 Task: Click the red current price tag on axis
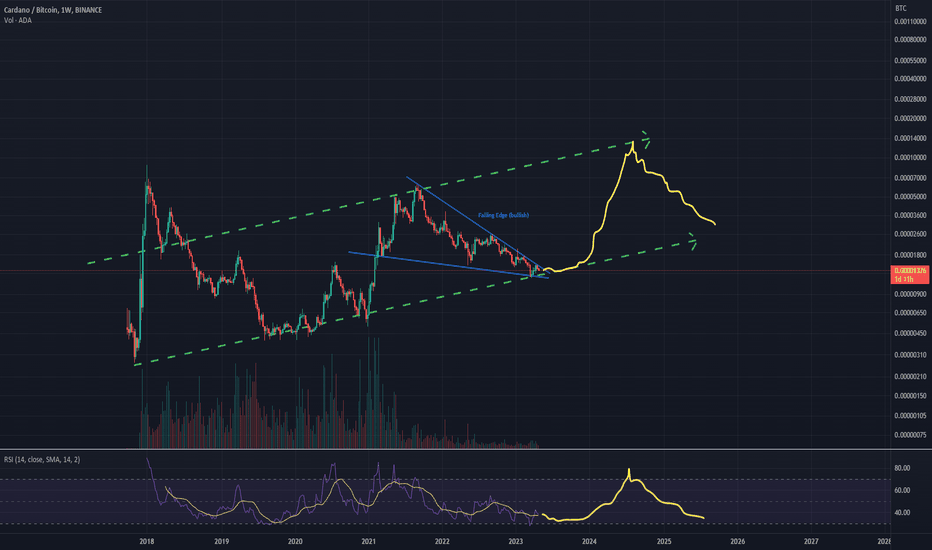point(910,275)
